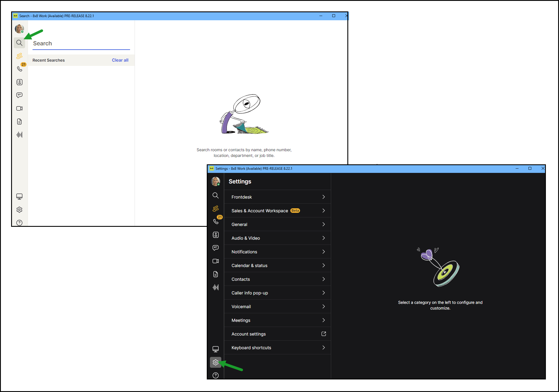Screen dimensions: 559x392
Task: Open Messages chat icon in Search window
Action: 19,95
